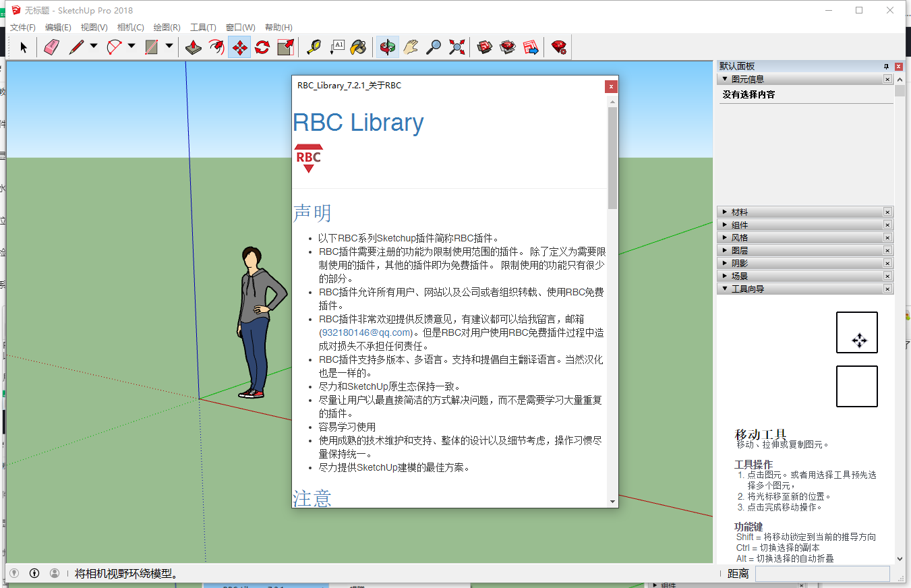Pin the 默认面板 tray
The height and width of the screenshot is (588, 911).
(x=887, y=66)
